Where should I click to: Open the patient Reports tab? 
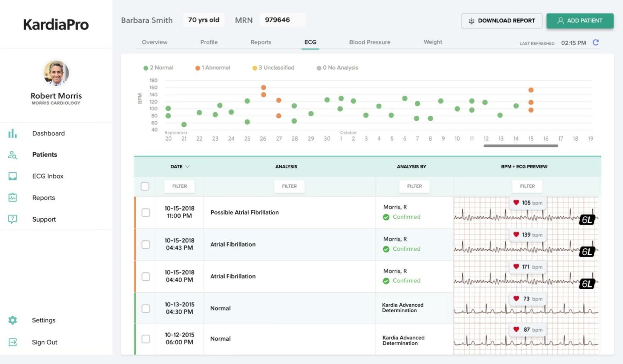coord(261,42)
